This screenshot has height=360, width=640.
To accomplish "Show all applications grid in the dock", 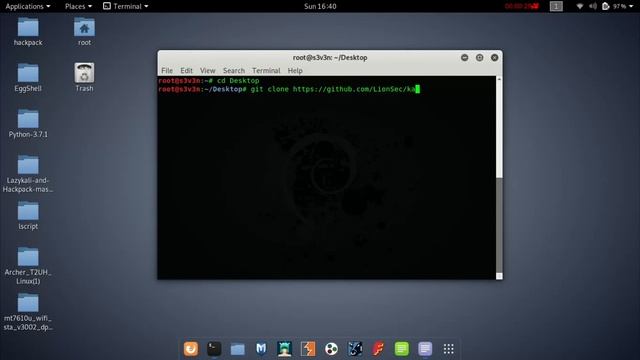I will 449,349.
